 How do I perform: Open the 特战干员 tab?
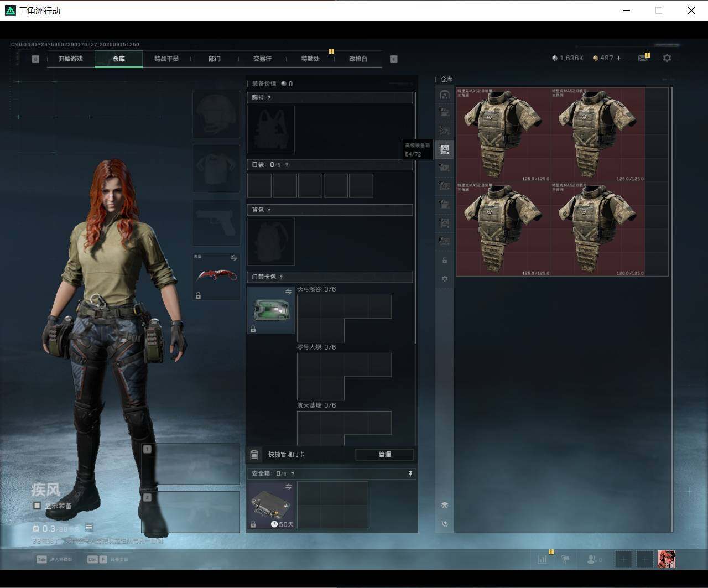166,59
